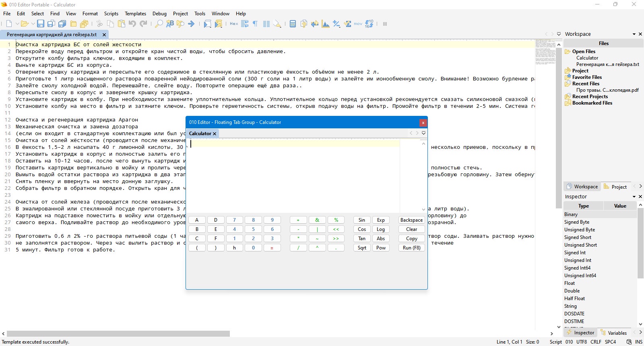Viewport: 644px width, 346px height.
Task: Click the Convert 10/16 toolbar icon
Action: [369, 24]
